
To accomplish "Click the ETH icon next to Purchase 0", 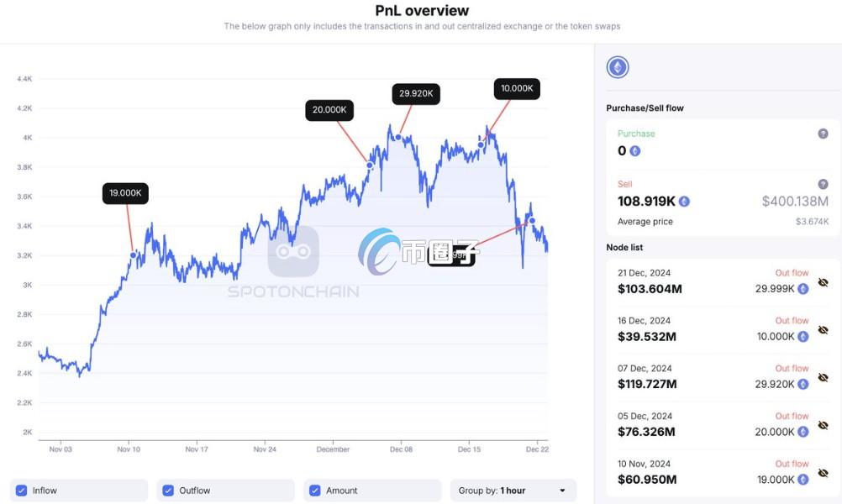I will point(634,151).
